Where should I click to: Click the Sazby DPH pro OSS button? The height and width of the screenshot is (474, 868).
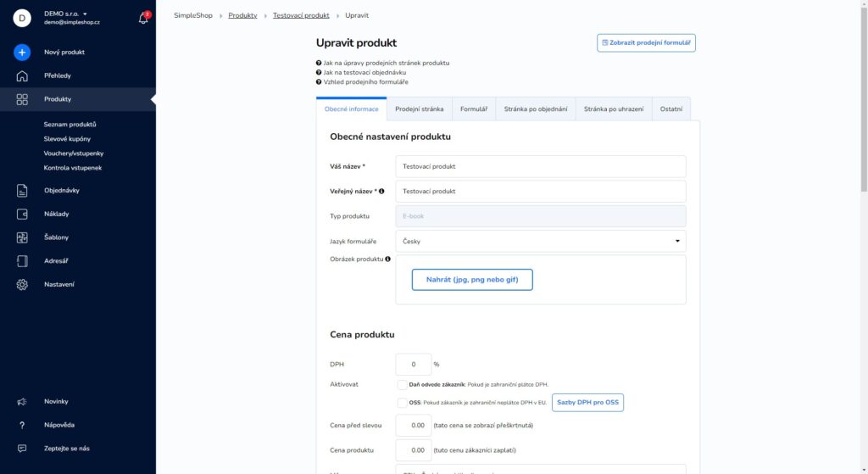tap(587, 403)
